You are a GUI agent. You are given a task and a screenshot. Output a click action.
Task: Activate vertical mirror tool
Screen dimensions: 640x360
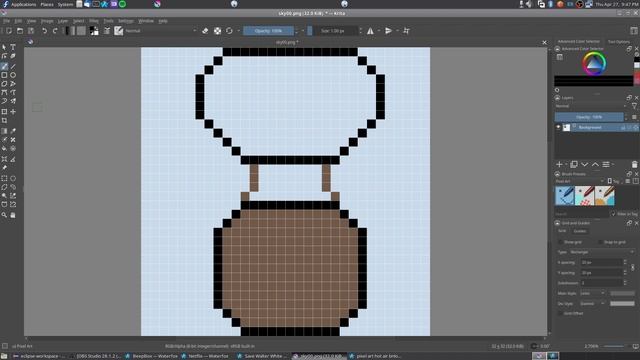click(388, 31)
